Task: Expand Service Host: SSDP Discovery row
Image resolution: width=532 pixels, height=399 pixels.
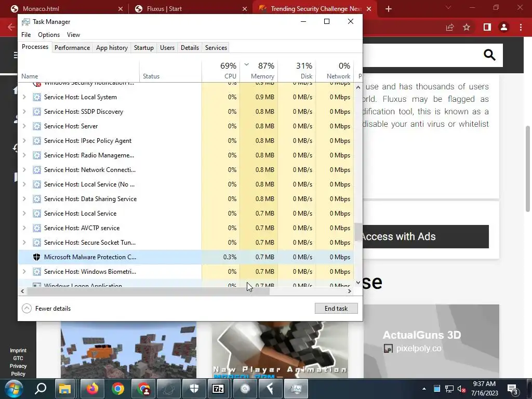Action: click(x=24, y=112)
